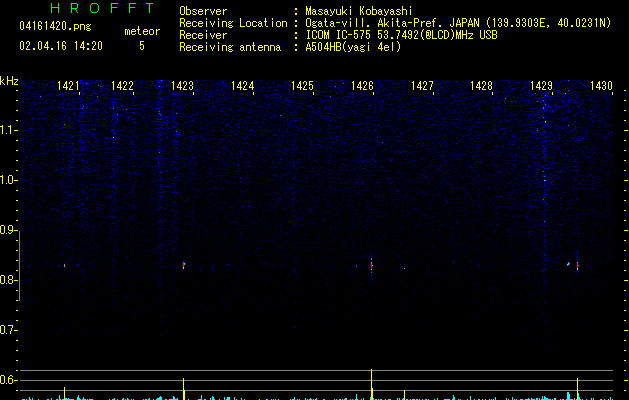The width and height of the screenshot is (629, 400).
Task: Click the 0.7 kHz axis label
Action: pos(8,330)
